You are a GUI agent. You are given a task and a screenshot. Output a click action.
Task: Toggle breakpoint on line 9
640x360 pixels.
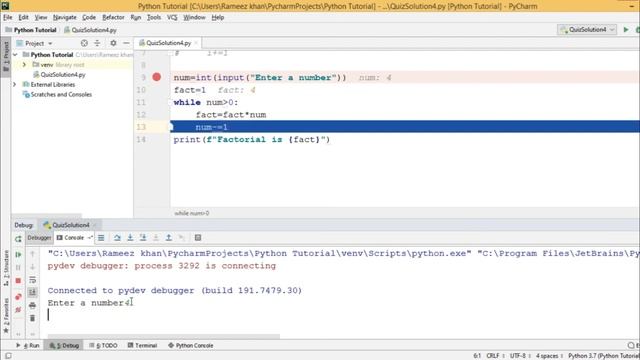click(157, 77)
